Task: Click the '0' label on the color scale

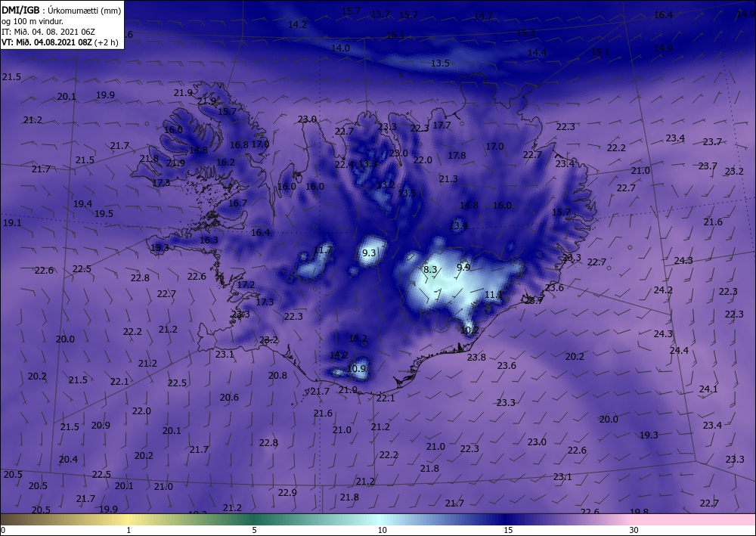Action: click(3, 530)
